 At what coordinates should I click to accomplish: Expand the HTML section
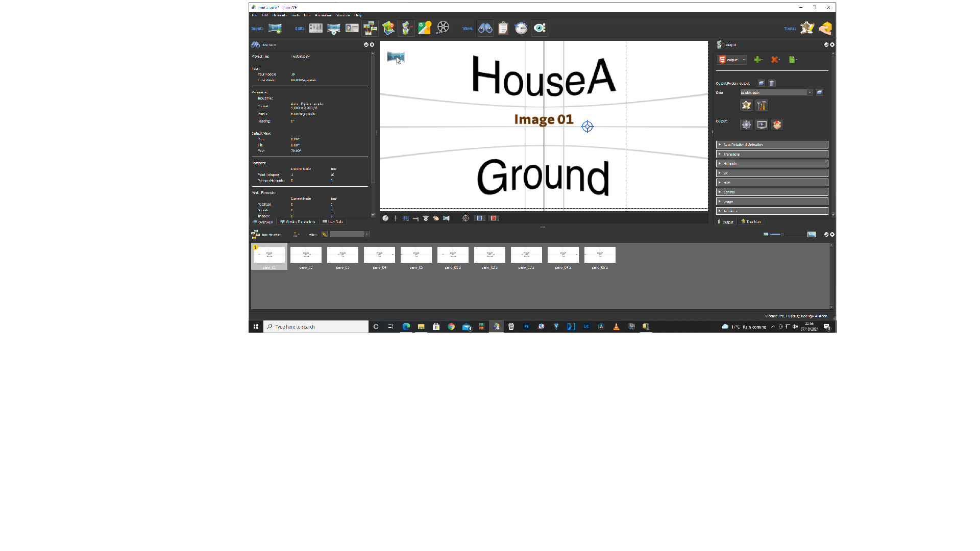pos(772,183)
